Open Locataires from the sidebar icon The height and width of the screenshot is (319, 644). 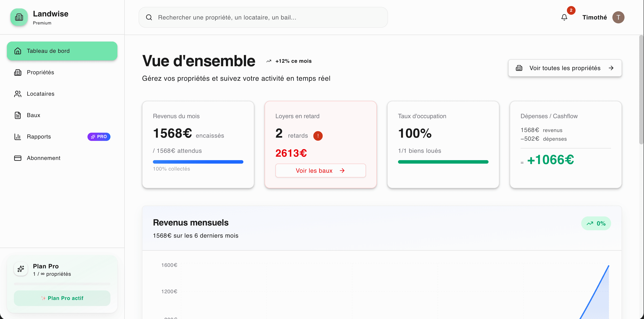point(18,94)
